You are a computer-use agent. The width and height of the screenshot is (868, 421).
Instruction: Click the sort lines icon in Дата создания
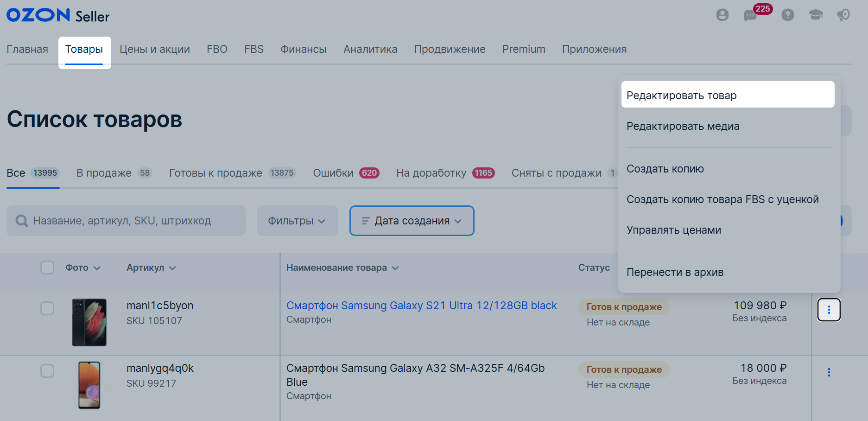point(366,221)
